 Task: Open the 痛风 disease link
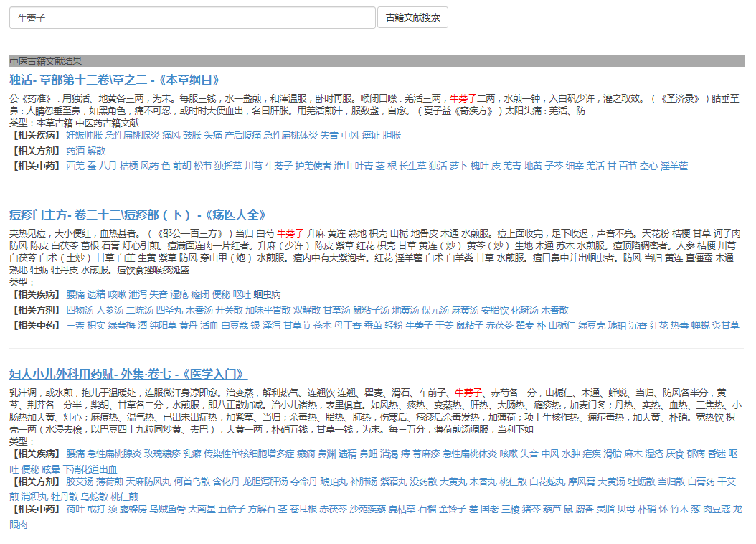171,135
